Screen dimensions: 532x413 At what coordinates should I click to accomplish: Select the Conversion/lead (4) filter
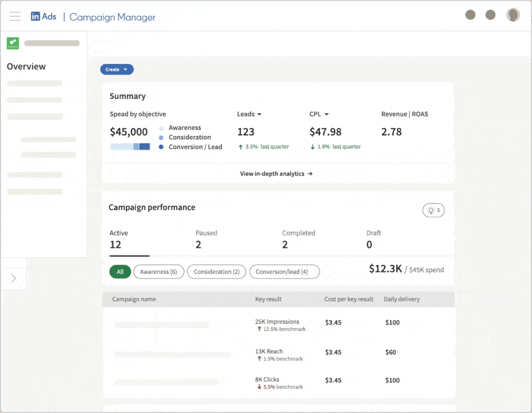284,272
